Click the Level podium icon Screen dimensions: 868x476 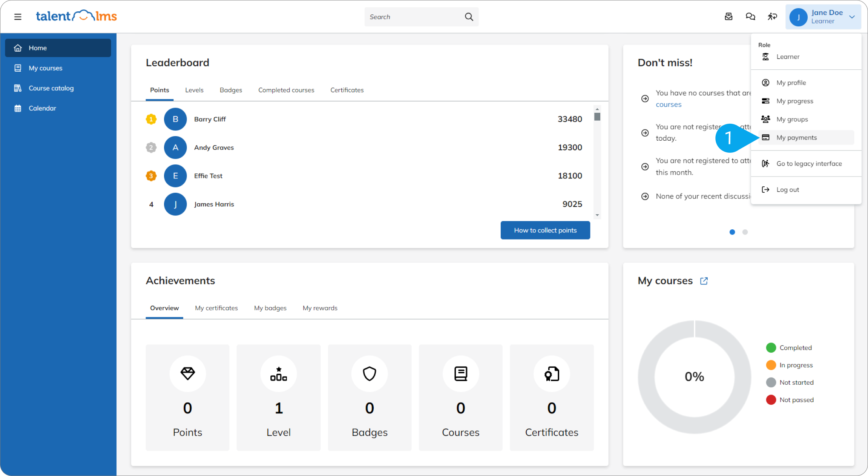[x=279, y=373]
